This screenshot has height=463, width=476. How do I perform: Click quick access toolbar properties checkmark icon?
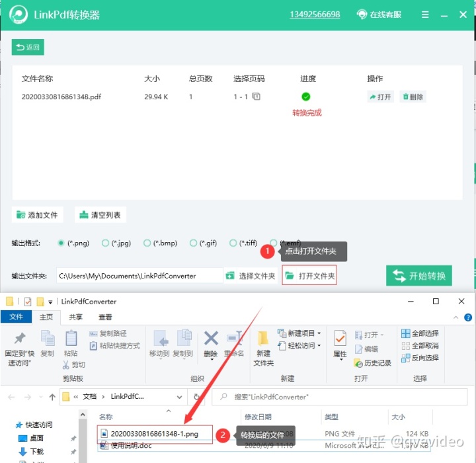(x=28, y=302)
